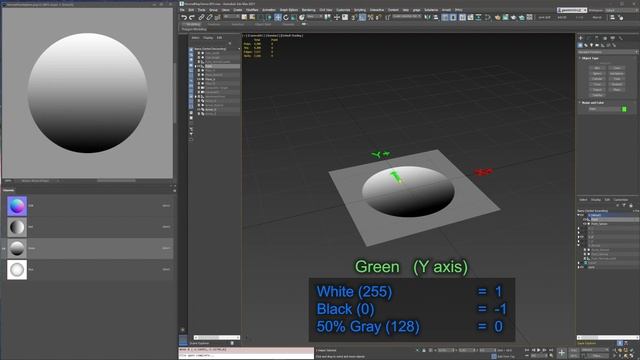The width and height of the screenshot is (640, 360).
Task: Open the reference coordinate system dropdown
Action: [x=314, y=17]
